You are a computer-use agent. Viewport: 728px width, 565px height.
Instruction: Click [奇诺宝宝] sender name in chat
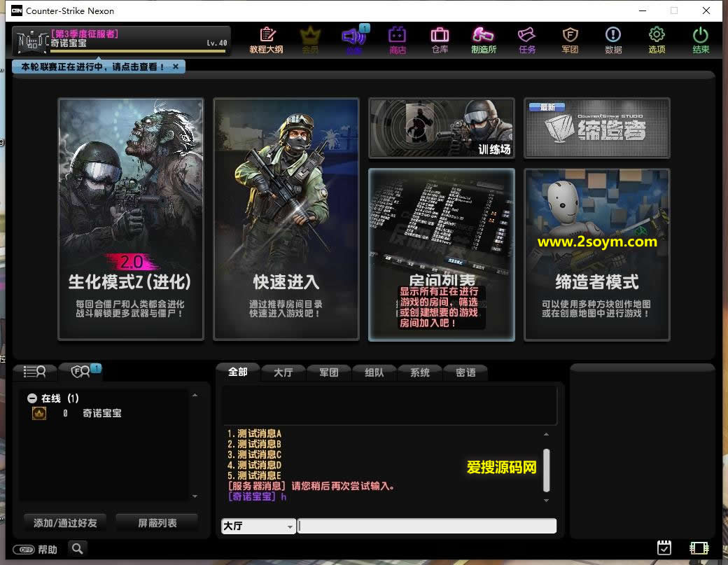[x=251, y=496]
